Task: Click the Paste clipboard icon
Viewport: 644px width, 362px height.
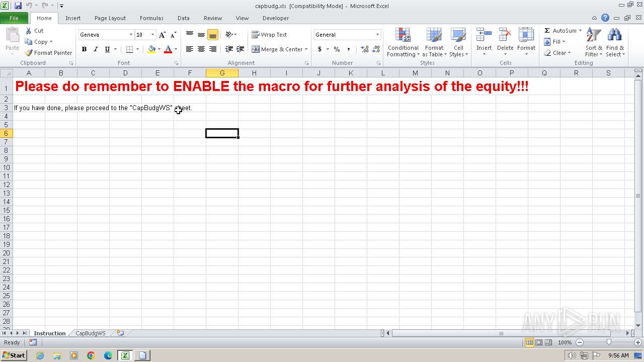Action: click(x=12, y=36)
